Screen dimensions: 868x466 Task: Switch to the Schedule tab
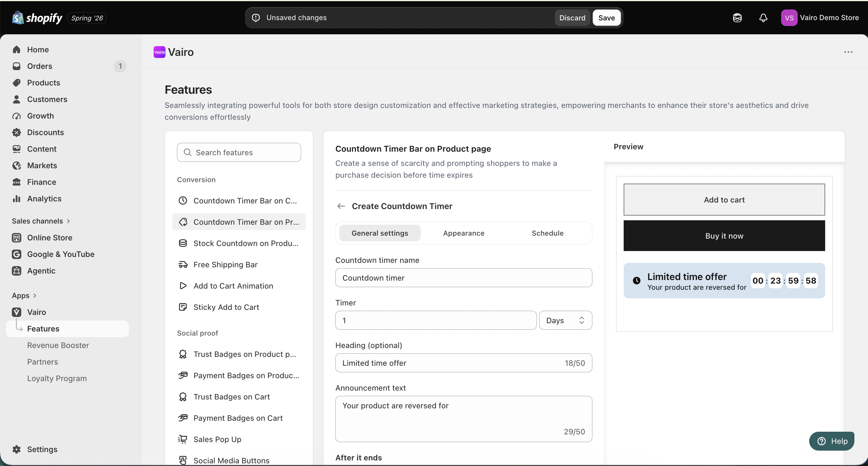(x=547, y=233)
